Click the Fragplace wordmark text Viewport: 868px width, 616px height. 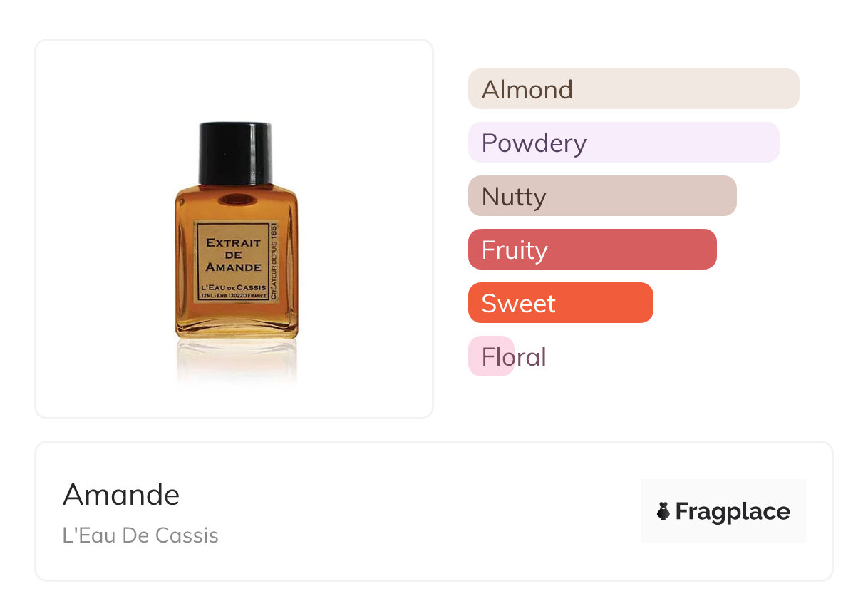pos(733,511)
